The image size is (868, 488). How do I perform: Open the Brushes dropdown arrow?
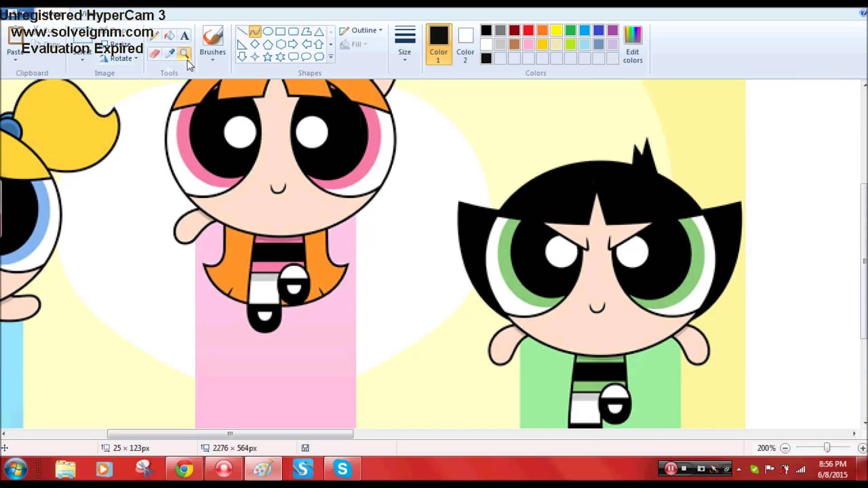[x=212, y=60]
